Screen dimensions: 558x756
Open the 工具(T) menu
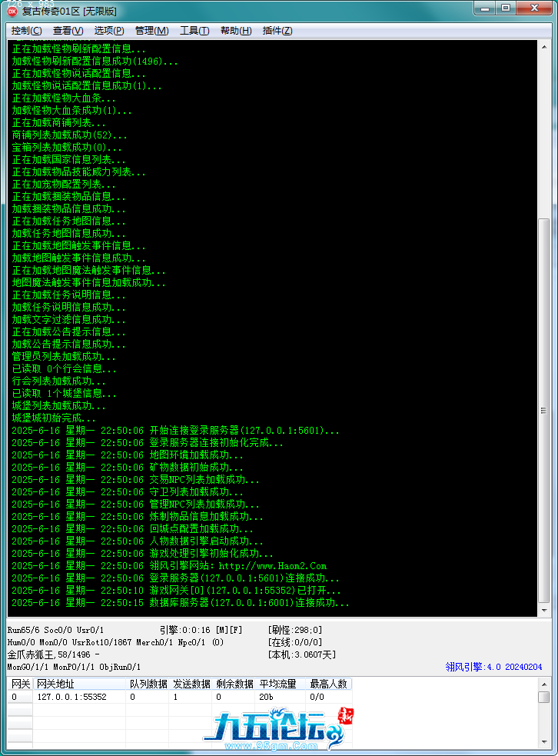tap(194, 30)
